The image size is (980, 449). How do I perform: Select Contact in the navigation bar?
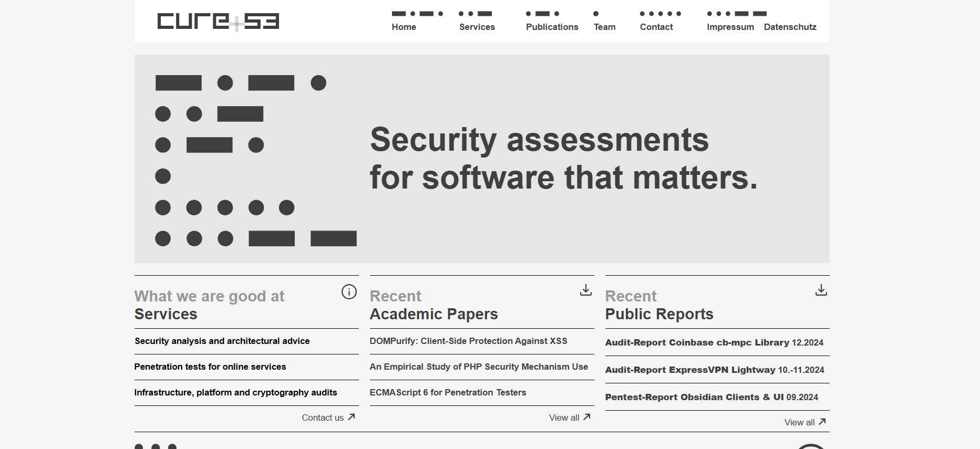click(656, 27)
